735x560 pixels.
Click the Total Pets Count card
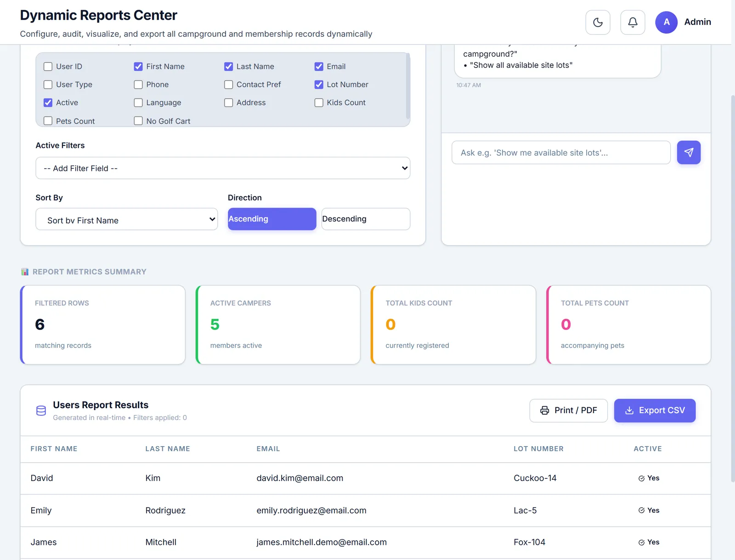628,325
